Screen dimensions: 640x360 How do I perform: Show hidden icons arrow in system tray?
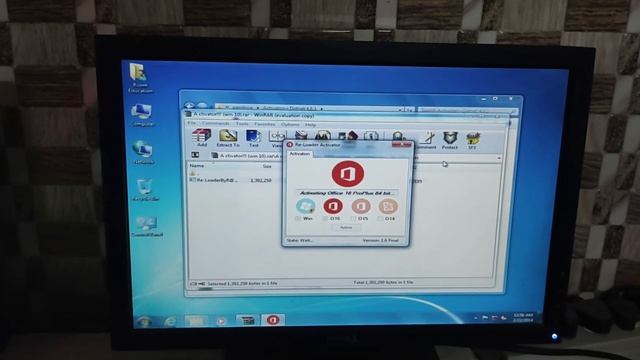click(476, 317)
